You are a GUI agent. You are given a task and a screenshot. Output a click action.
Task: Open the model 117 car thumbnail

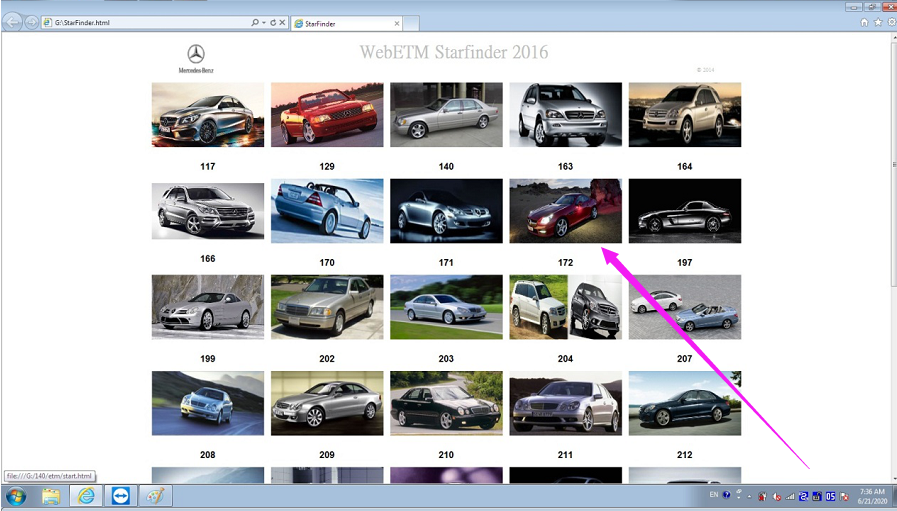(x=208, y=114)
